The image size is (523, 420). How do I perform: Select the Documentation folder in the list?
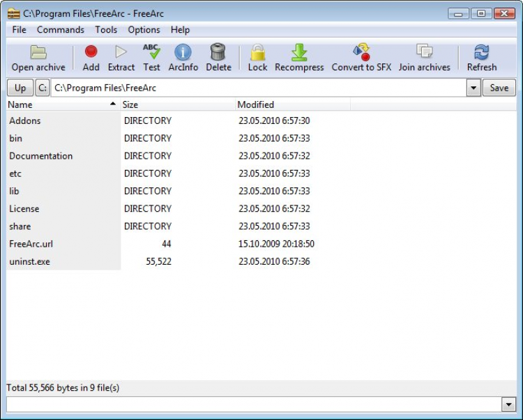click(x=40, y=156)
